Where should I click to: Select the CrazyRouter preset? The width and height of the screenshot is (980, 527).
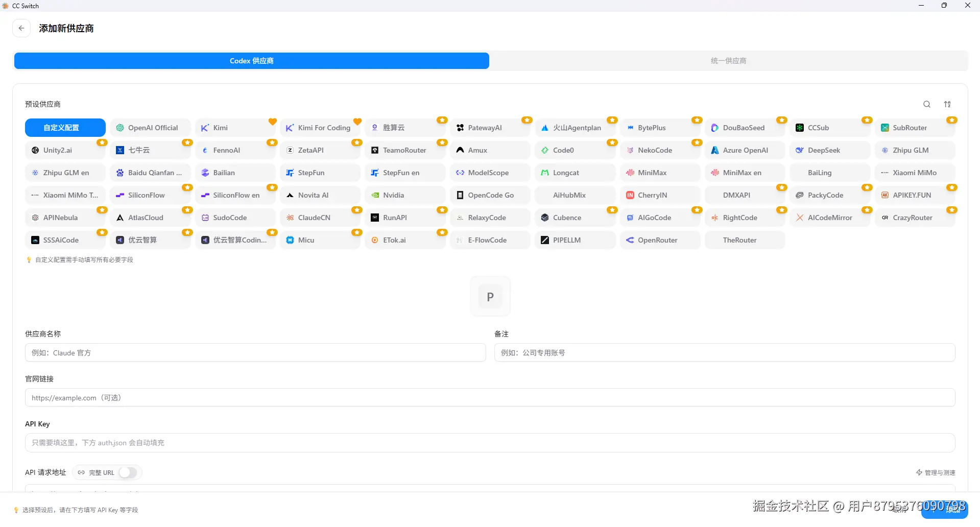[915, 218]
